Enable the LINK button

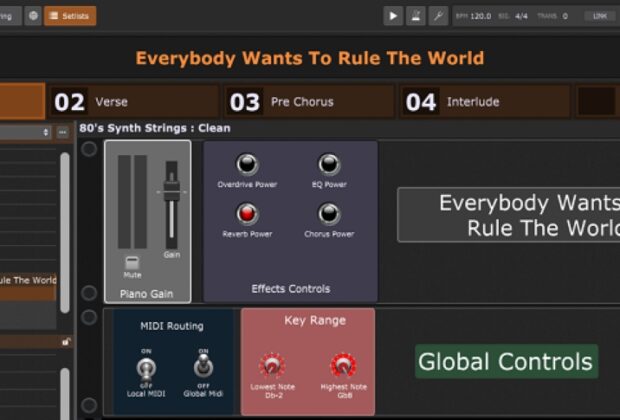click(x=600, y=16)
